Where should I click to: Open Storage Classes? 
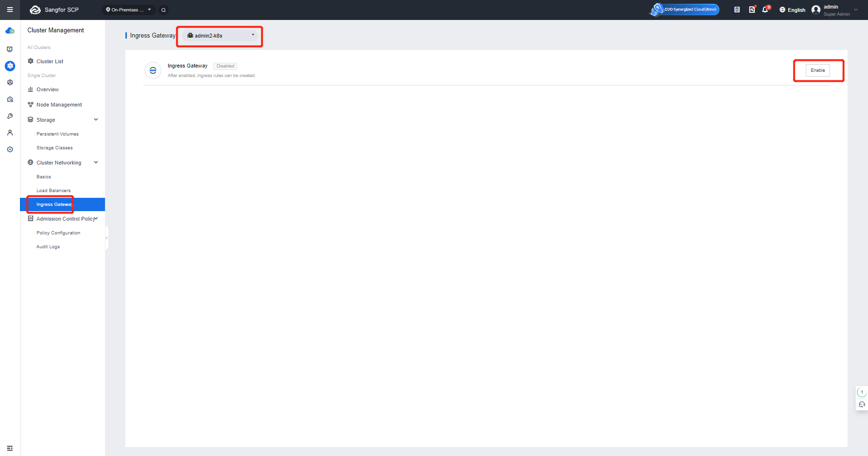[x=55, y=148]
